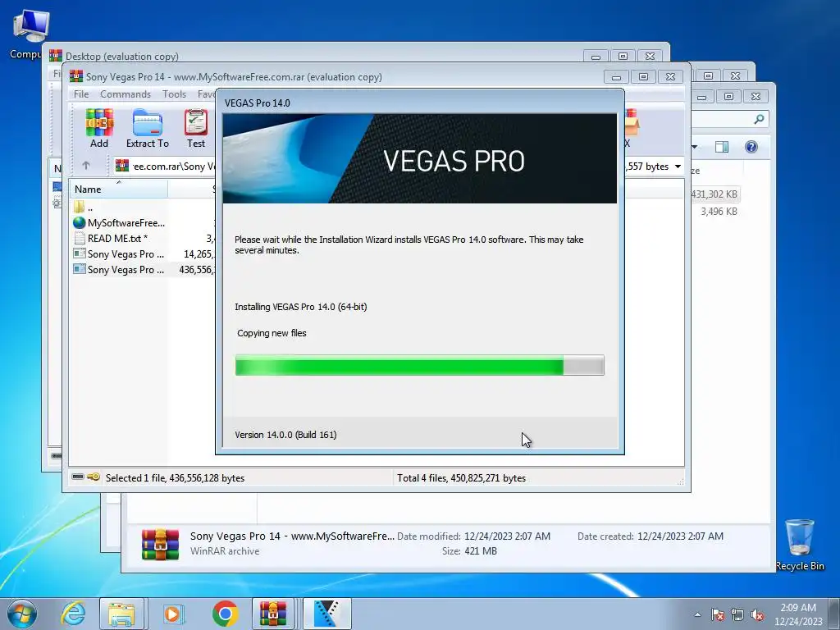Open the Tools menu
840x630 pixels.
(174, 94)
